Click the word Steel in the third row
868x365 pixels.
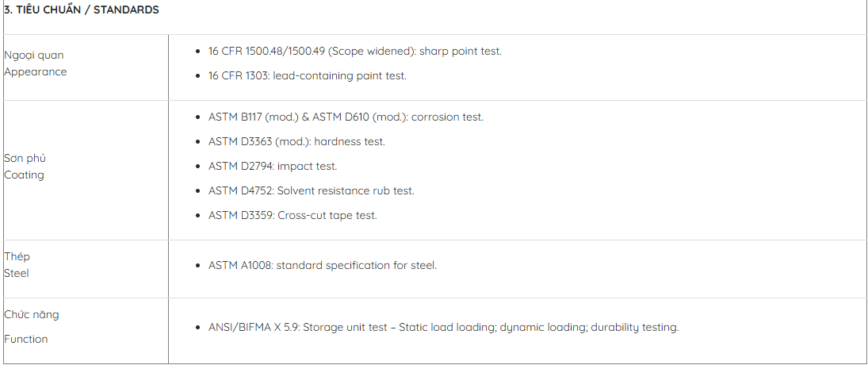(17, 274)
